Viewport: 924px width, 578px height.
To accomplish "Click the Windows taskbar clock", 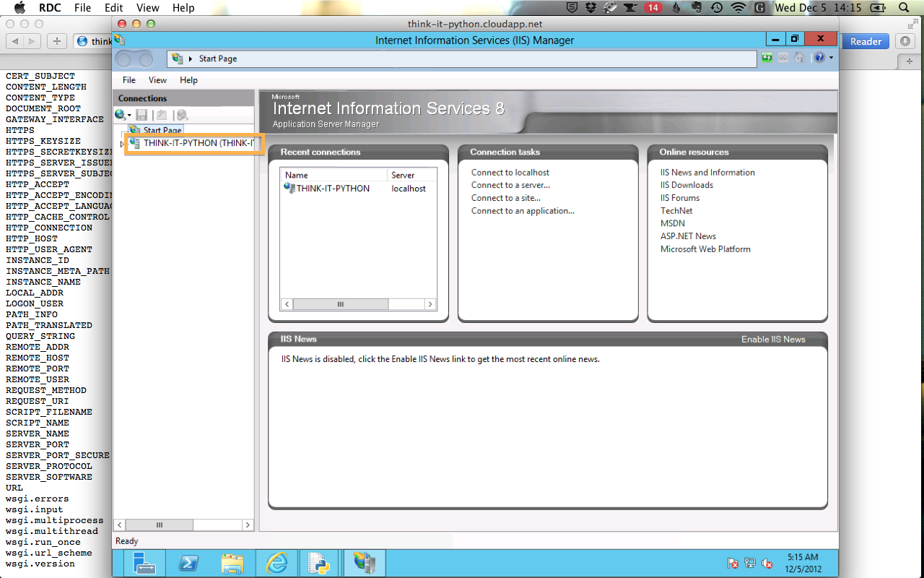I will click(802, 563).
